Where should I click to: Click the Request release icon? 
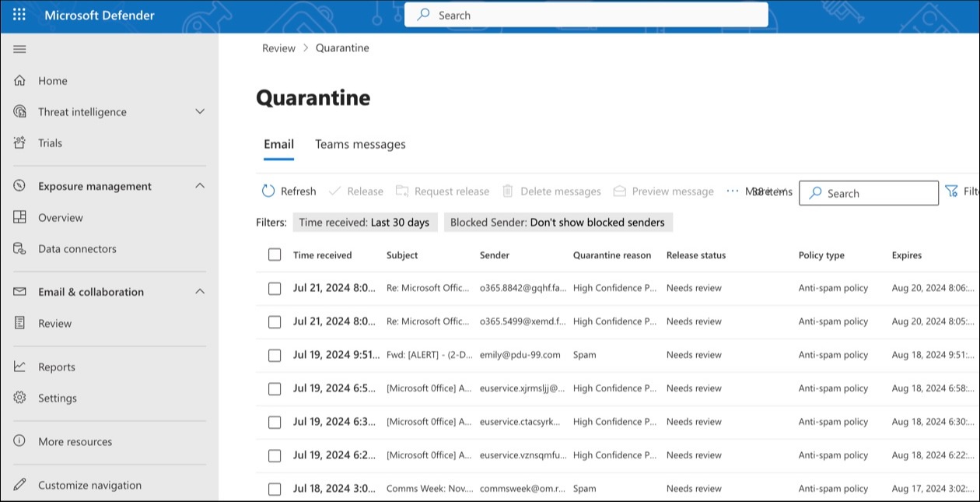point(402,191)
